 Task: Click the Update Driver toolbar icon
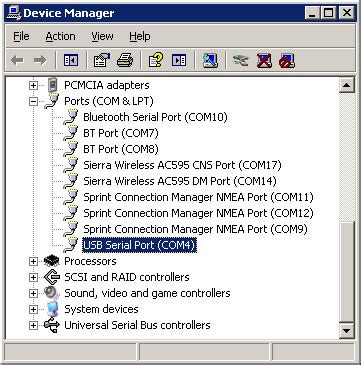pyautogui.click(x=241, y=61)
